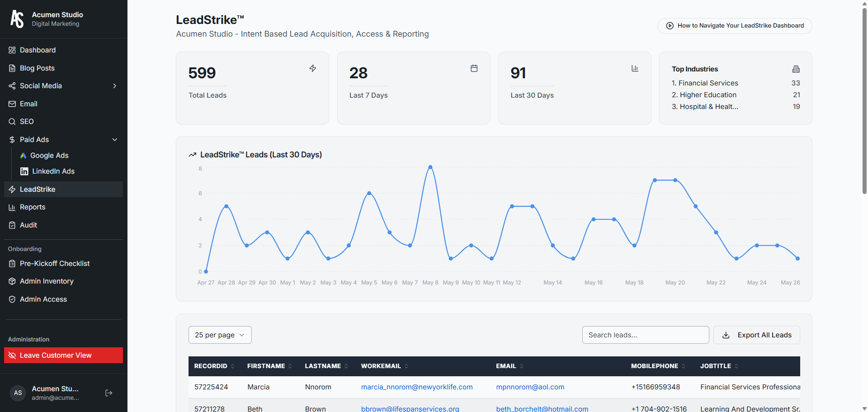Sort by JOBTITLE column arrows
The height and width of the screenshot is (412, 868).
click(x=736, y=366)
